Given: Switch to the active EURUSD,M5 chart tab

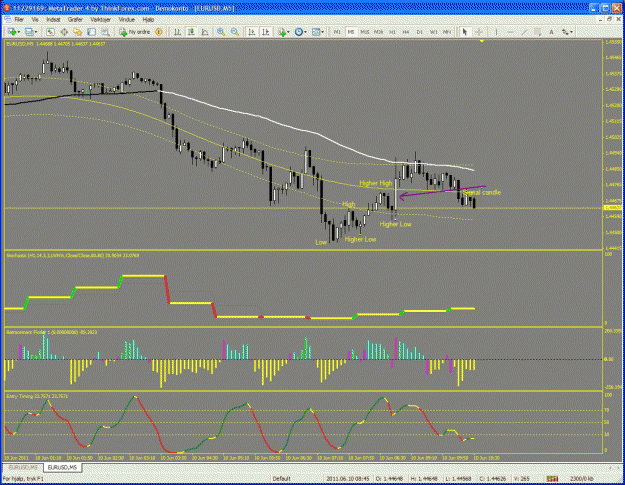Looking at the screenshot, I should [63, 467].
